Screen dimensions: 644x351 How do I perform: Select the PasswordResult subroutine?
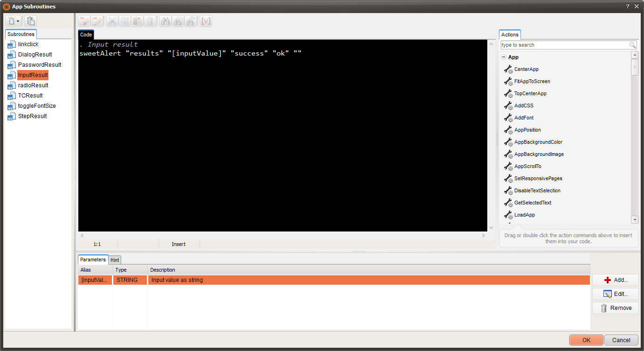40,65
